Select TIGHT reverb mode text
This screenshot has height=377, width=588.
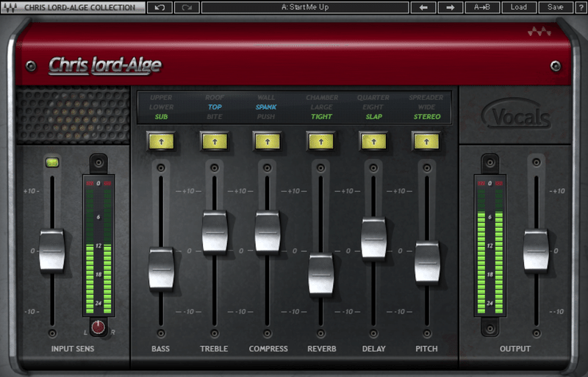[x=322, y=117]
